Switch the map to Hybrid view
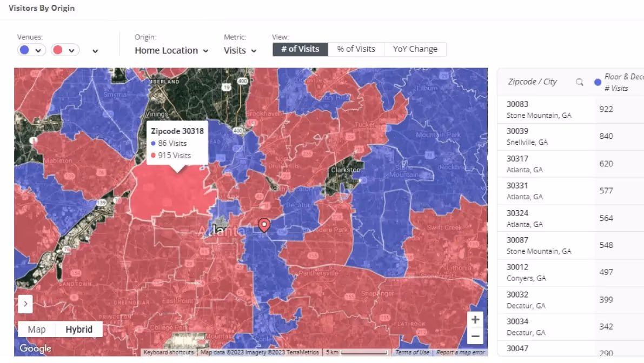 pos(79,330)
